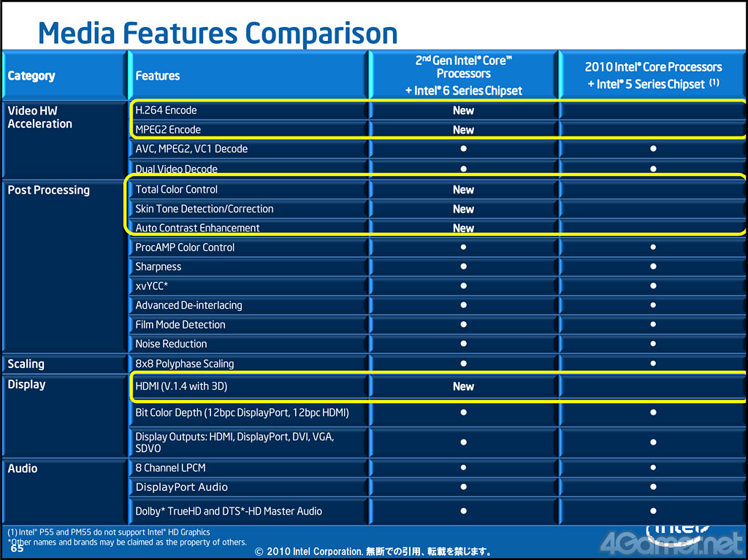Image resolution: width=748 pixels, height=560 pixels.
Task: Click the '*Other names and brands' footnote
Action: [127, 542]
